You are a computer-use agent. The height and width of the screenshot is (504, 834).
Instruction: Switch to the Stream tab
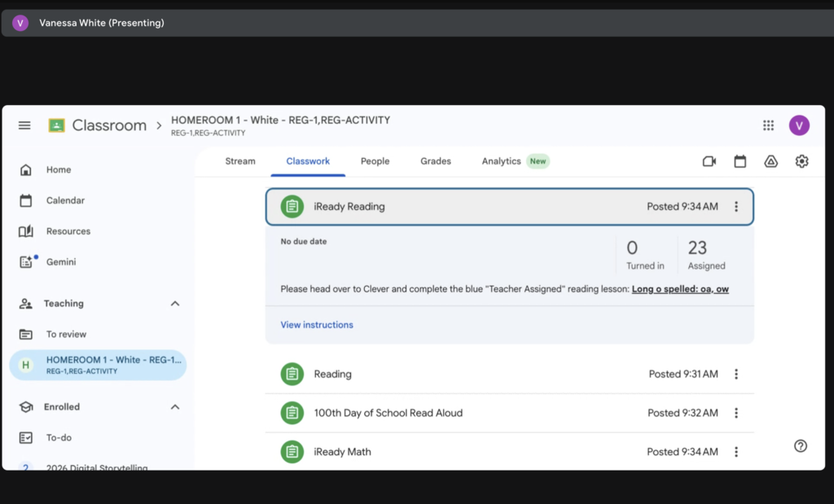tap(240, 161)
